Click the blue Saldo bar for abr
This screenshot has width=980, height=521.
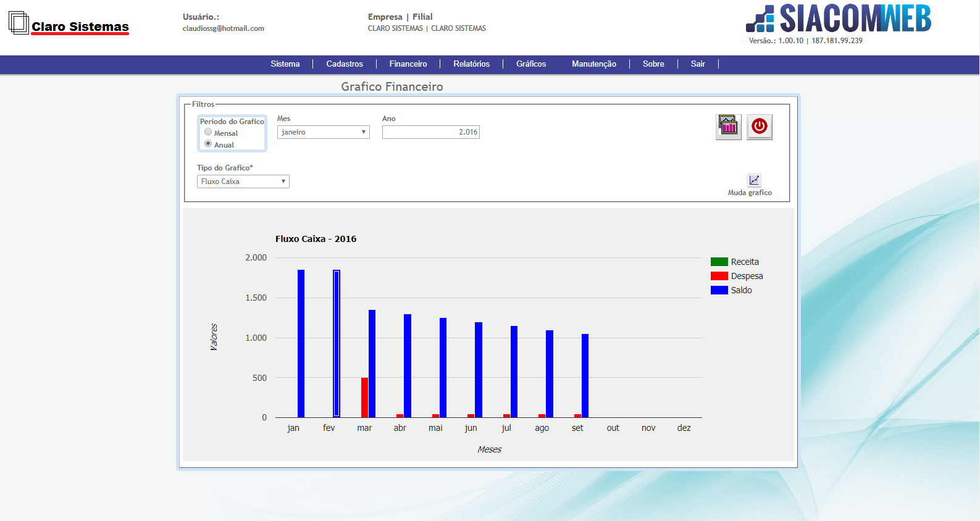pyautogui.click(x=408, y=366)
